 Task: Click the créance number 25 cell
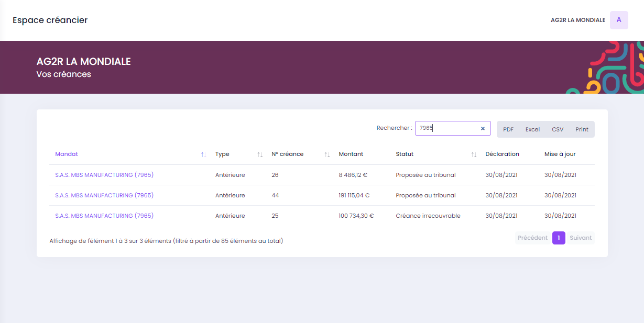275,216
